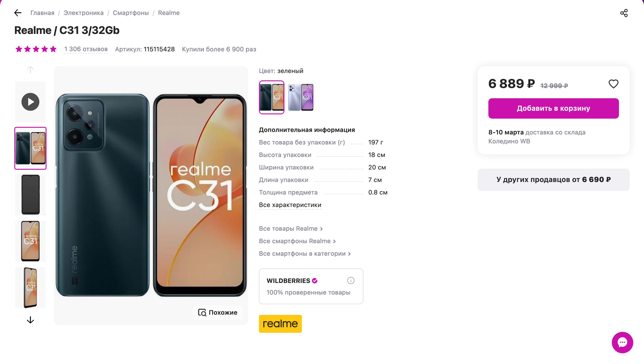The height and width of the screenshot is (364, 644).
Task: Add product to favorites with heart icon
Action: (x=613, y=84)
